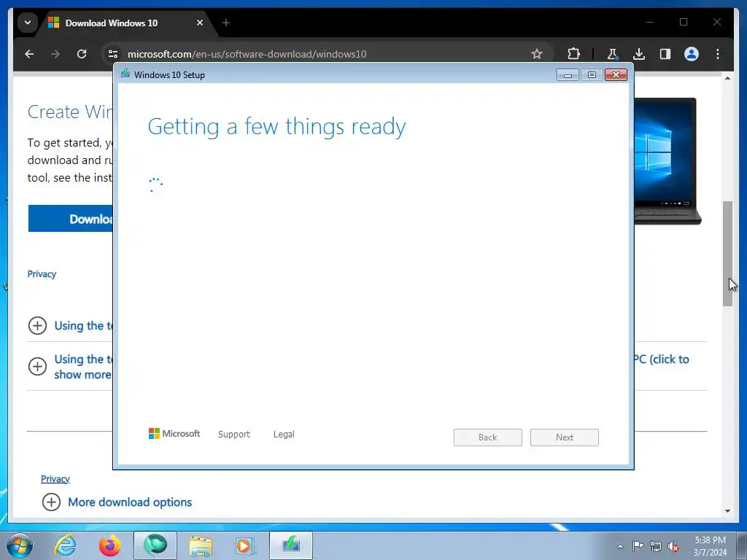Viewport: 747px width, 560px height.
Task: Select the Download Windows 10 tab
Action: (x=127, y=23)
